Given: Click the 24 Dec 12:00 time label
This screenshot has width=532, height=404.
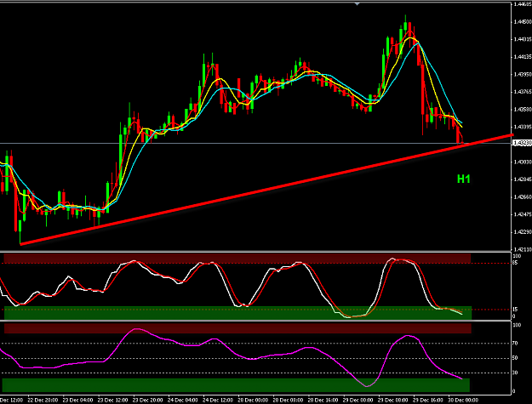Looking at the screenshot, I should point(218,401).
